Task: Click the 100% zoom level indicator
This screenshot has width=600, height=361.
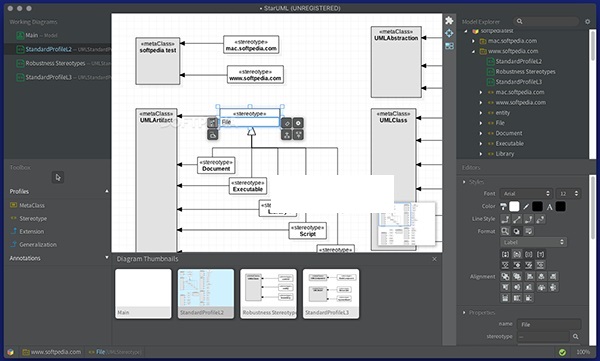Action: click(x=583, y=352)
